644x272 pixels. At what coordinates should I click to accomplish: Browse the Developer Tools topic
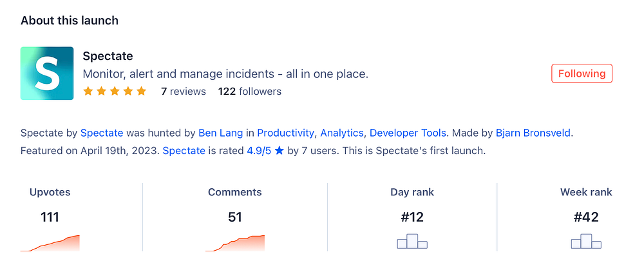coord(408,133)
